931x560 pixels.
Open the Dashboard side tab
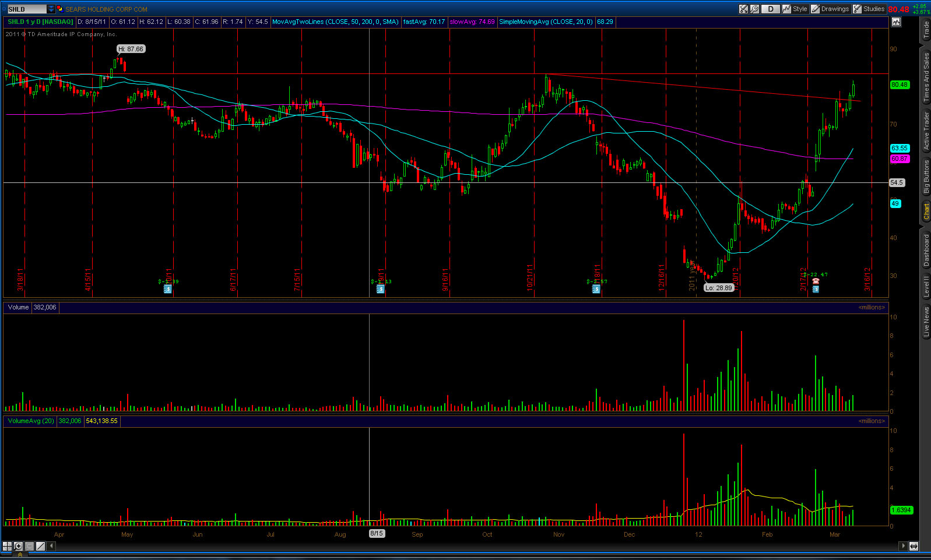pos(926,250)
